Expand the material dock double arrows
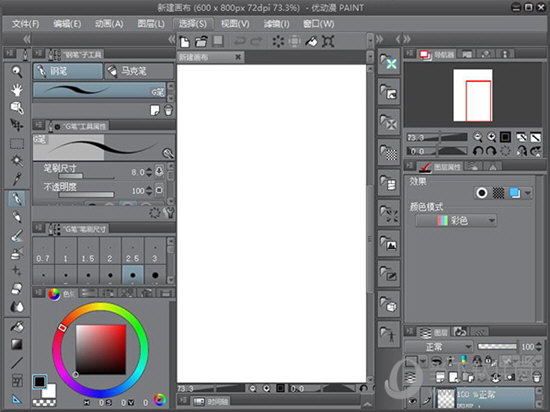Viewport: 550px width, 412px height. (380, 39)
